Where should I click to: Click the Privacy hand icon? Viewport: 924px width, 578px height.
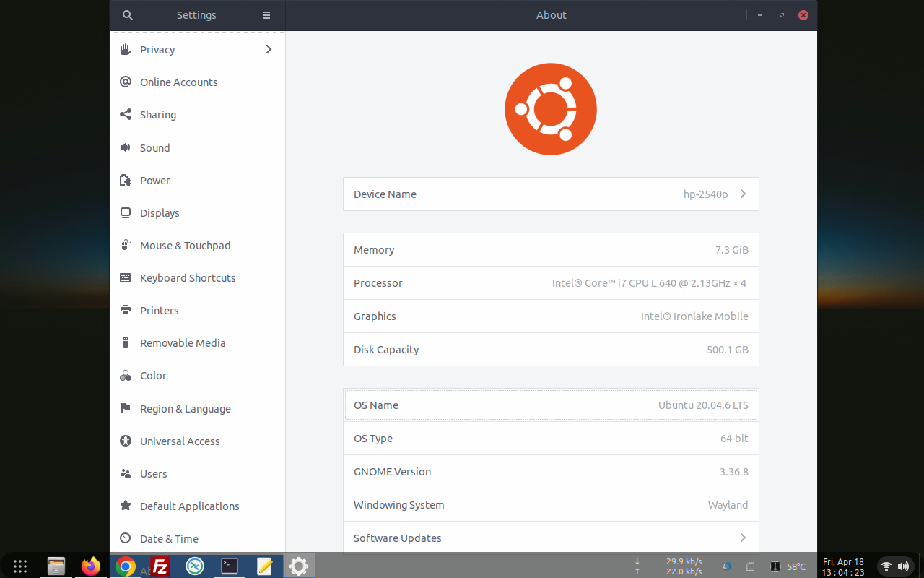click(126, 49)
